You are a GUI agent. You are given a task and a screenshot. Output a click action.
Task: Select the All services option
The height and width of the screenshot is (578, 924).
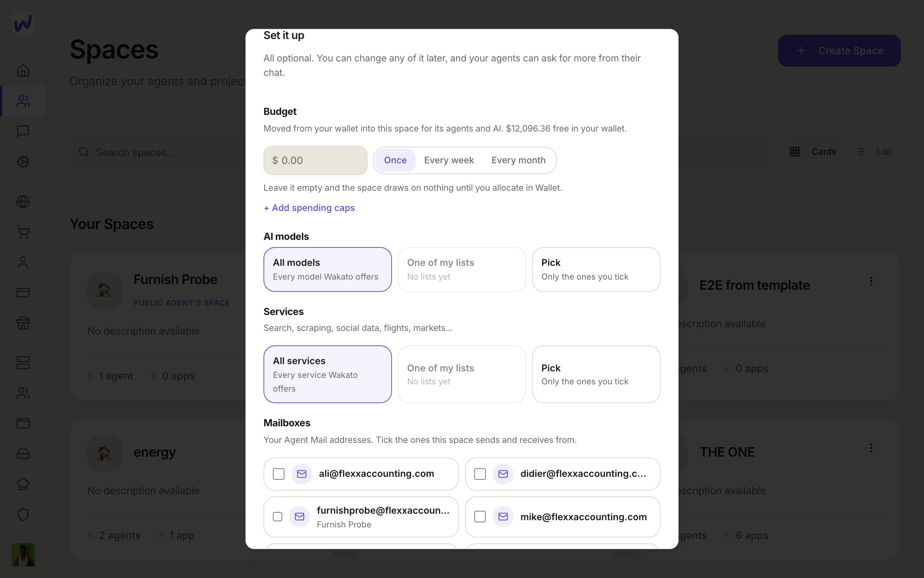(328, 374)
